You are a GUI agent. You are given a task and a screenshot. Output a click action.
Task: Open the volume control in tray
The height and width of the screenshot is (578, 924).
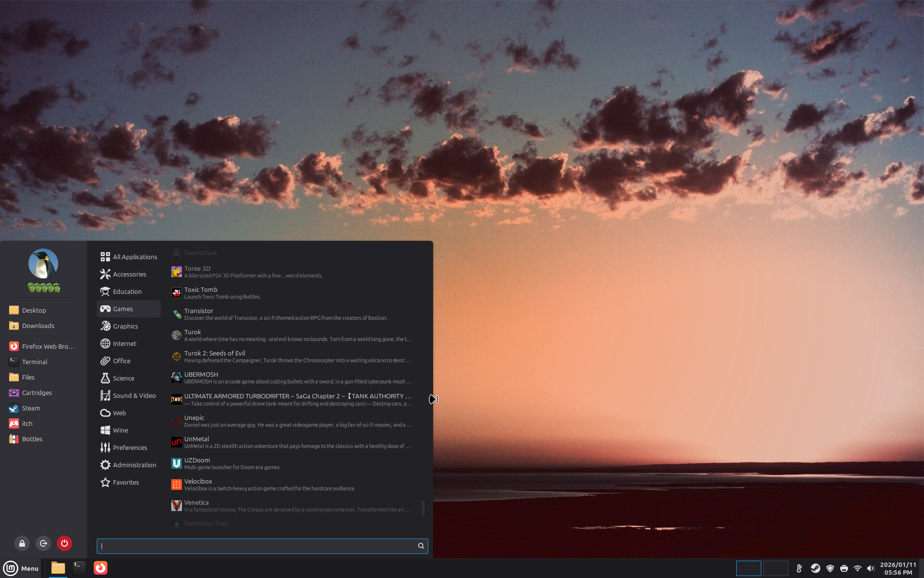[x=871, y=568]
